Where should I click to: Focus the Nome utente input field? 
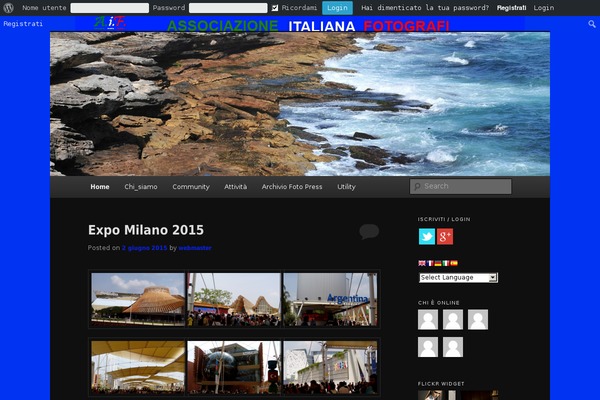[110, 8]
